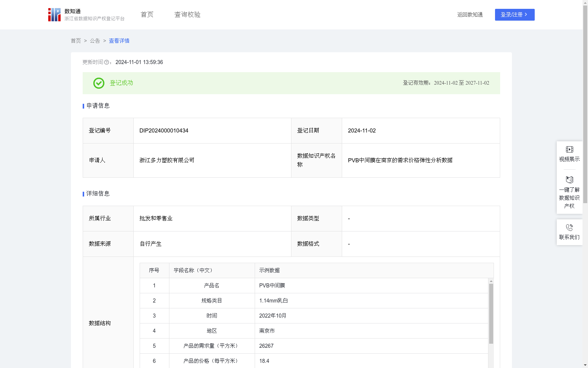588x368 pixels.
Task: Click 首页 in the breadcrumb trail
Action: click(x=76, y=40)
